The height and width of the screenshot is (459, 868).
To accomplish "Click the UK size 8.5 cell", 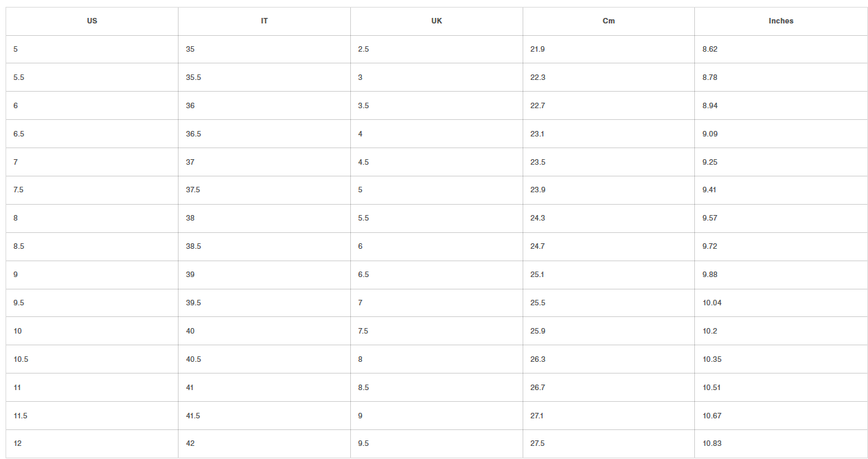I will click(x=363, y=388).
